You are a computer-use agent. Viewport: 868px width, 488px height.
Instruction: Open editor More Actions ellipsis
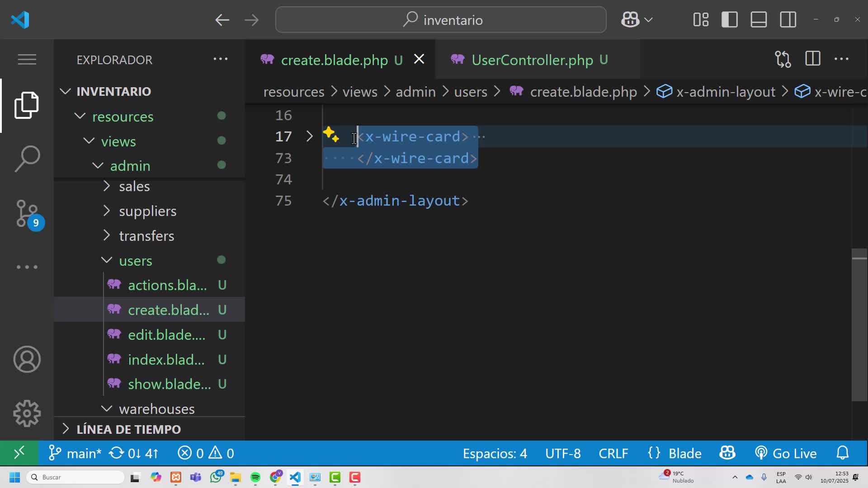pos(841,59)
